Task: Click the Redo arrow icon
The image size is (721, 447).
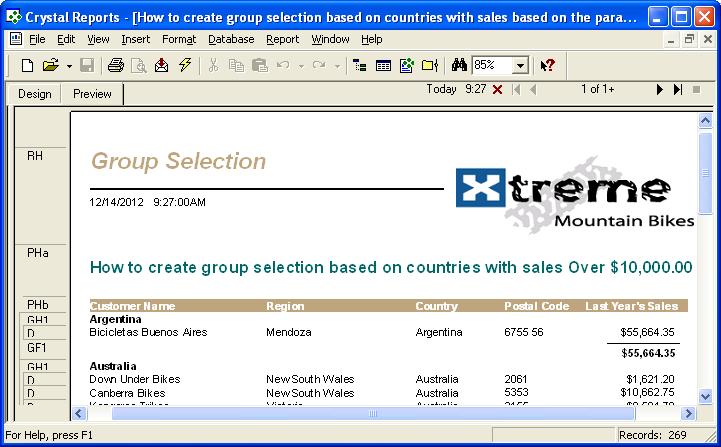Action: (319, 66)
